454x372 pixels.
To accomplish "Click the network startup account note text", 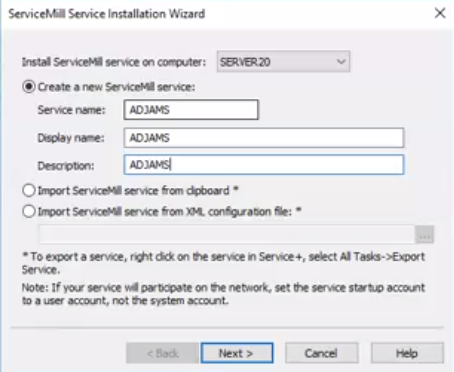I will [x=223, y=294].
